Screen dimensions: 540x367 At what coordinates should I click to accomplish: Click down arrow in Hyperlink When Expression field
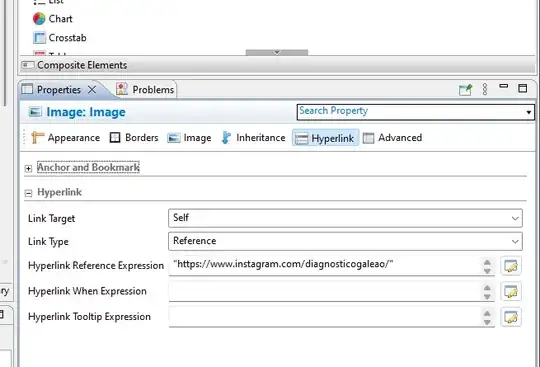click(x=487, y=296)
